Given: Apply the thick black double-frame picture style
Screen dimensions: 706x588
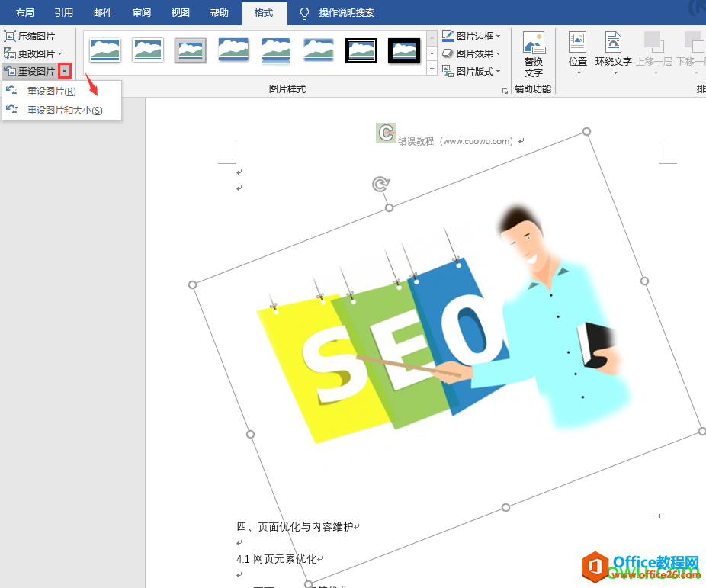Looking at the screenshot, I should pos(361,50).
